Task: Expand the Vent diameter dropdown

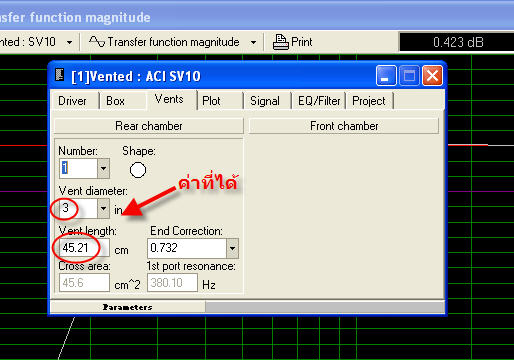Action: [103, 208]
